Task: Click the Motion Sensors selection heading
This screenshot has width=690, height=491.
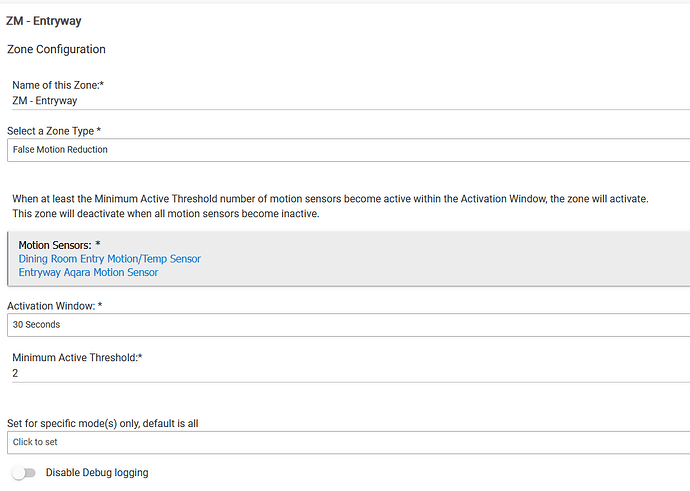Action: click(59, 245)
